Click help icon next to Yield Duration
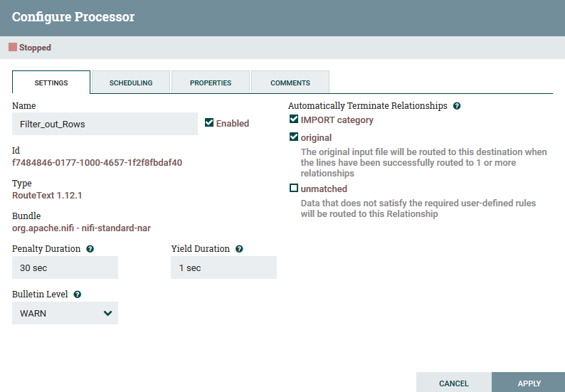 239,249
